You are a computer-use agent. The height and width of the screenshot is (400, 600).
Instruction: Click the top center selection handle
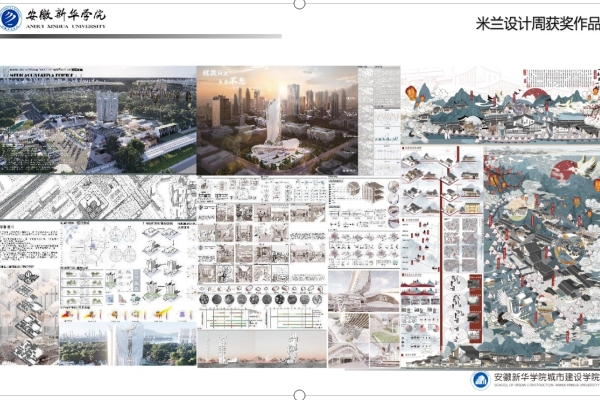coord(300,3)
